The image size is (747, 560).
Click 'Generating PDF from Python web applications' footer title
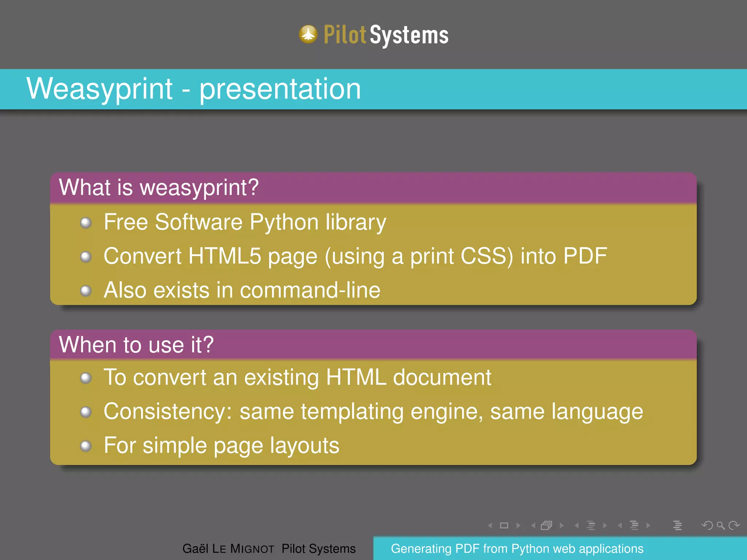517,549
